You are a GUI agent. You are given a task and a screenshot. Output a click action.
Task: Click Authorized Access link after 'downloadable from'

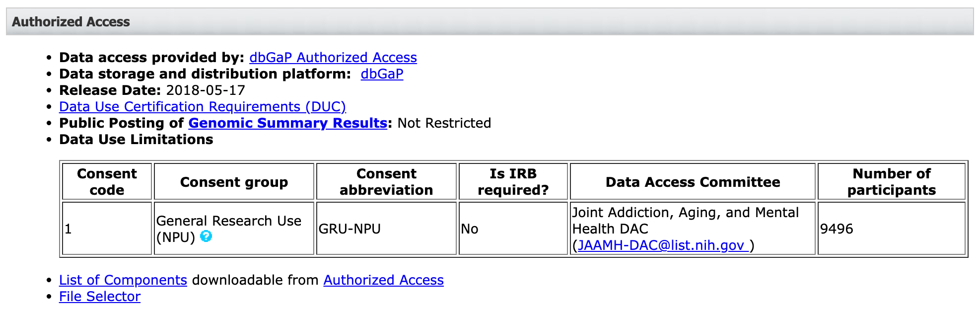[x=383, y=280]
